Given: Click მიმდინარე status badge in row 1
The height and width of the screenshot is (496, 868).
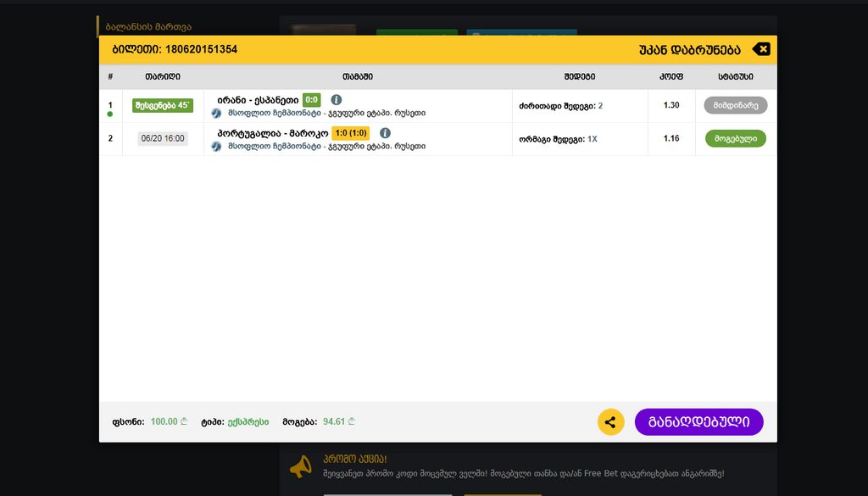Looking at the screenshot, I should (x=735, y=105).
